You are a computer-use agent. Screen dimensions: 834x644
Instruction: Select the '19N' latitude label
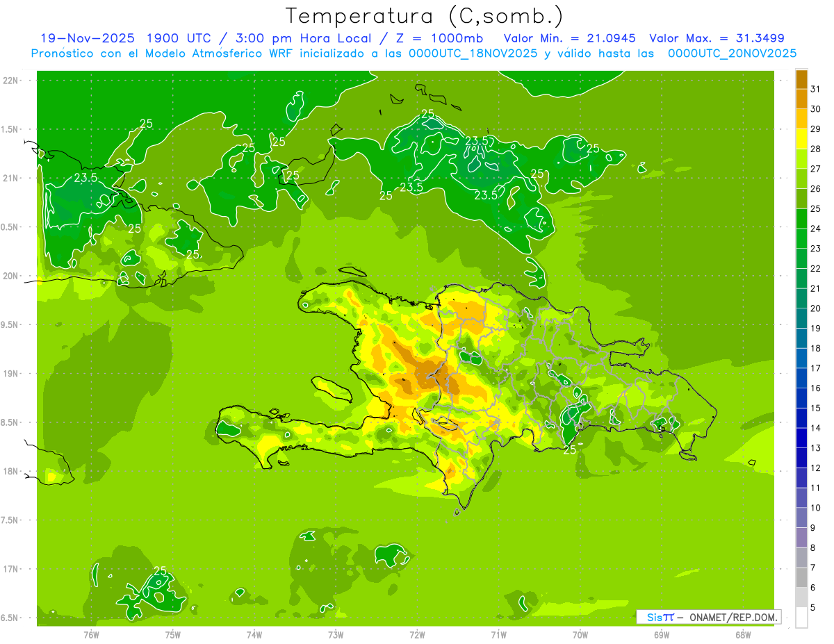click(x=10, y=374)
